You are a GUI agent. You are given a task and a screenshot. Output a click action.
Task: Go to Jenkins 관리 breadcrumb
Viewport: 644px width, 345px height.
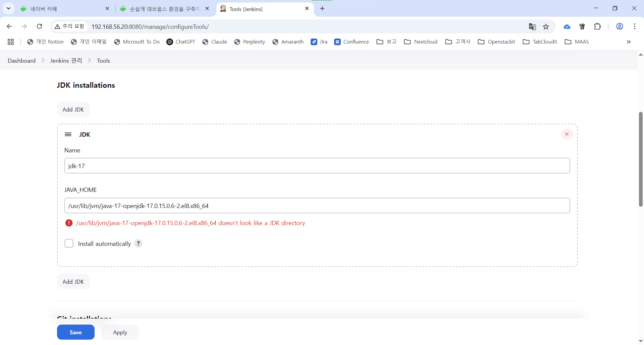coord(66,61)
